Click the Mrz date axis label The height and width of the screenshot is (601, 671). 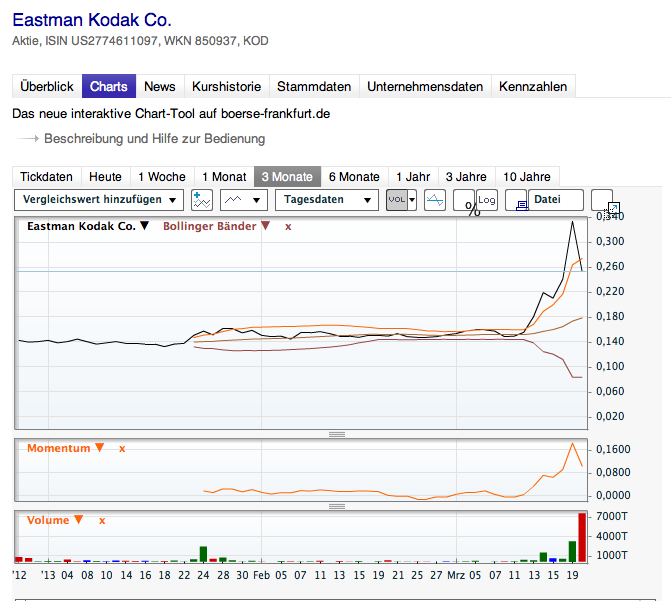[x=457, y=575]
